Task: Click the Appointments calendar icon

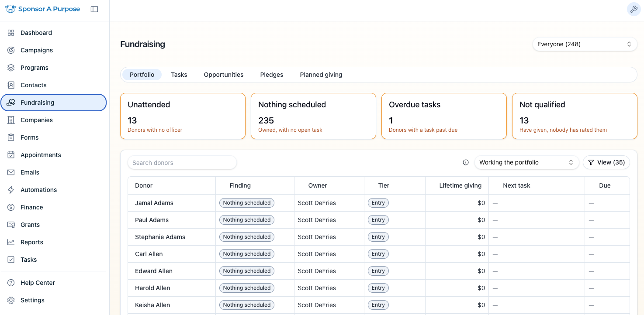Action: coord(11,155)
